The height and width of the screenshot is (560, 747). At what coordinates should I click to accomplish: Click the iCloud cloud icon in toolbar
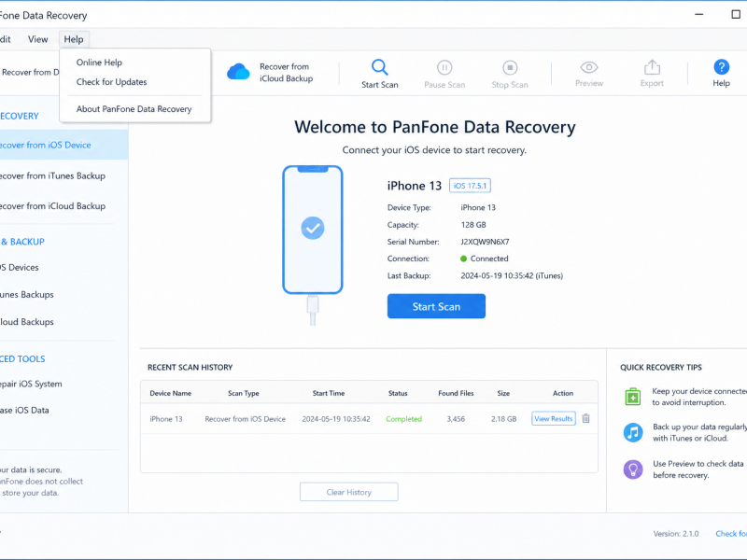coord(238,72)
